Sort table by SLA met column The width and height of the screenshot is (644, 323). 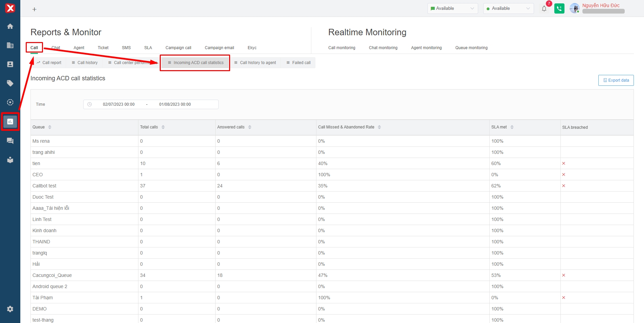point(512,127)
